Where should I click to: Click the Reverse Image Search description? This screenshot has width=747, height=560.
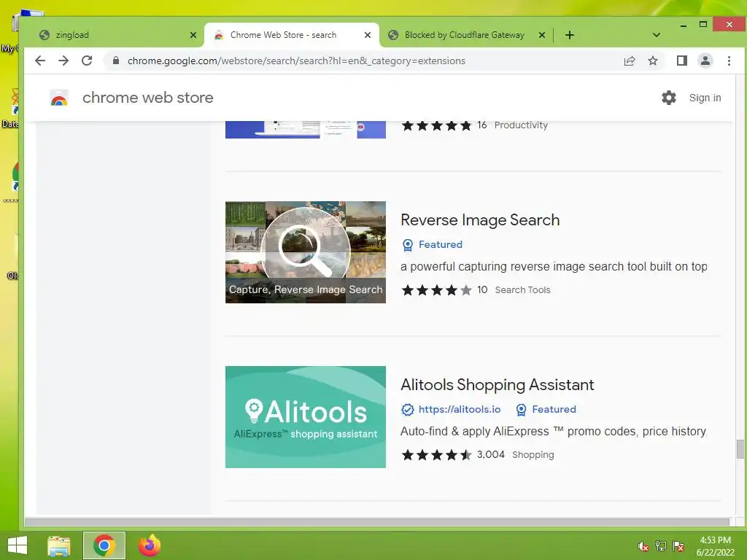554,267
